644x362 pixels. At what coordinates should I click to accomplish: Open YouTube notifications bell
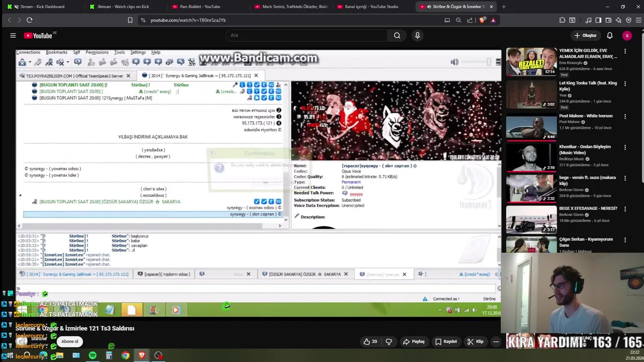pyautogui.click(x=609, y=35)
